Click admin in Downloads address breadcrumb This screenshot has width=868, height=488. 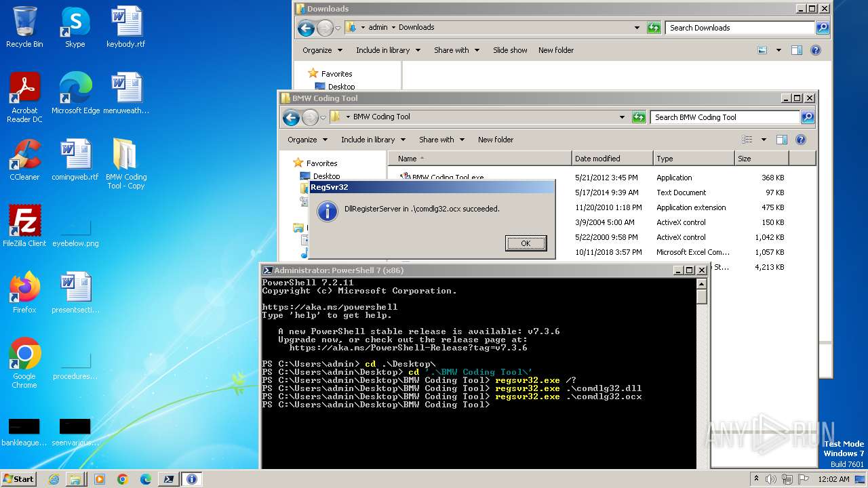click(x=378, y=27)
